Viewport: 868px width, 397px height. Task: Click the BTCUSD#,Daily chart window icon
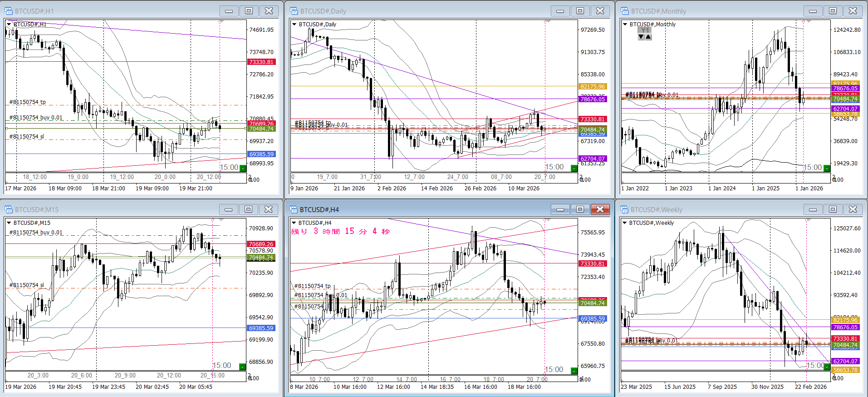click(294, 11)
